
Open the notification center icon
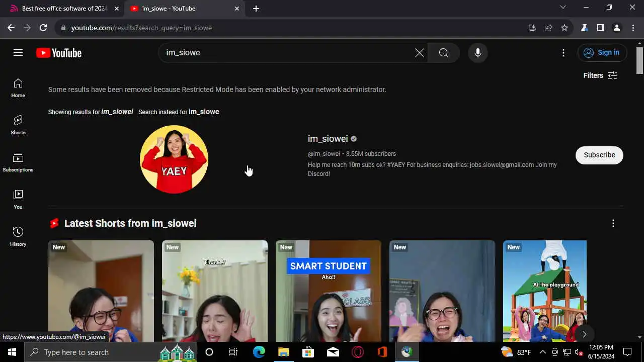[627, 352]
